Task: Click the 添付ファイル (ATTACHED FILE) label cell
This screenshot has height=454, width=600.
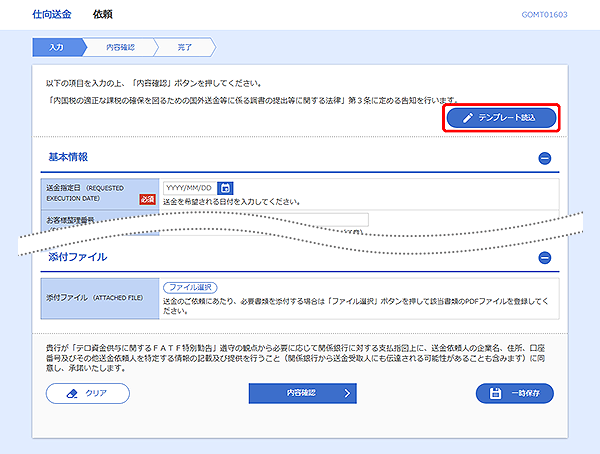Action: click(x=100, y=298)
